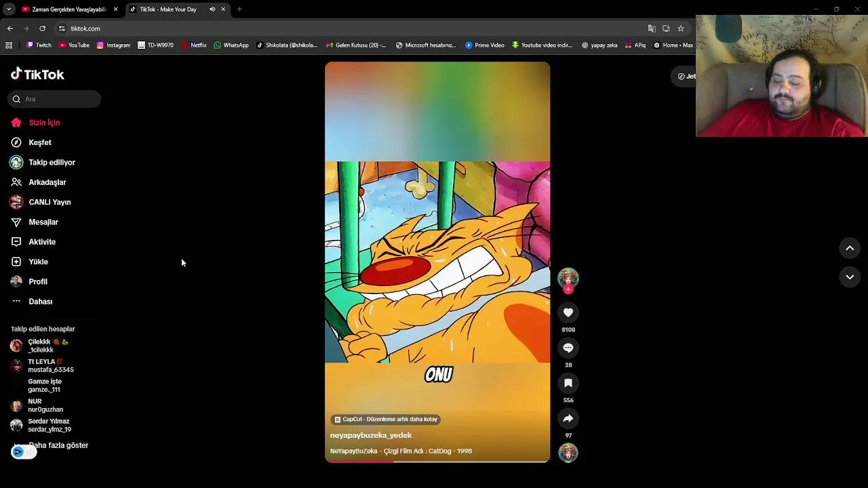
Task: Like the video with the heart icon
Action: (x=568, y=312)
